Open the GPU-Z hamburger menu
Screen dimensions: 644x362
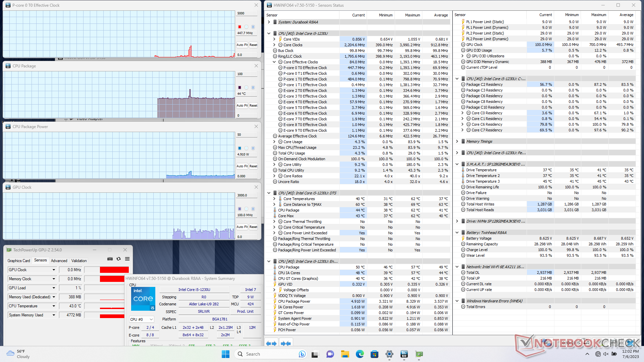point(127,259)
